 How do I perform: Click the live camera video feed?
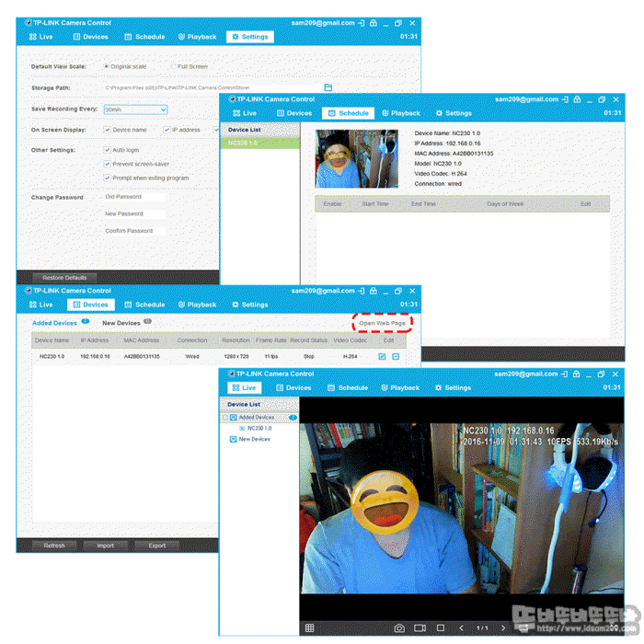click(x=462, y=509)
